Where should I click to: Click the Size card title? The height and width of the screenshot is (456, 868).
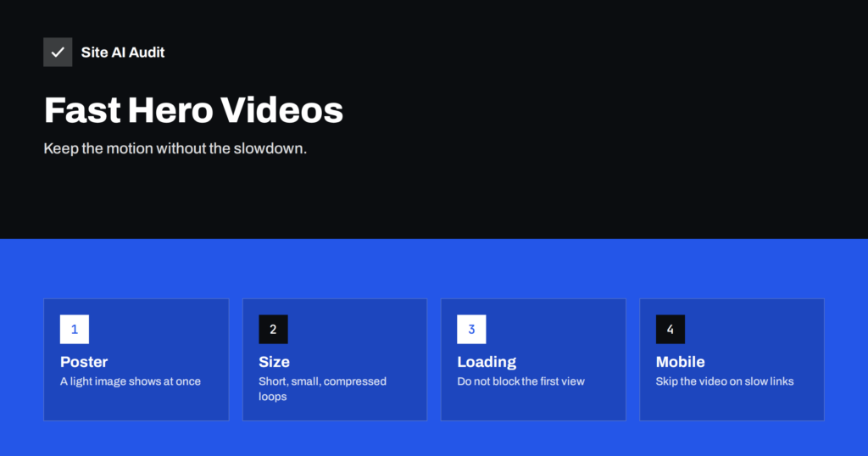[274, 362]
